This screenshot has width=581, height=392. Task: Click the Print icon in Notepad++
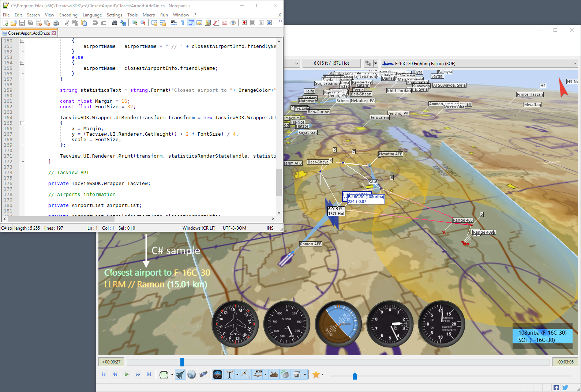56,23
